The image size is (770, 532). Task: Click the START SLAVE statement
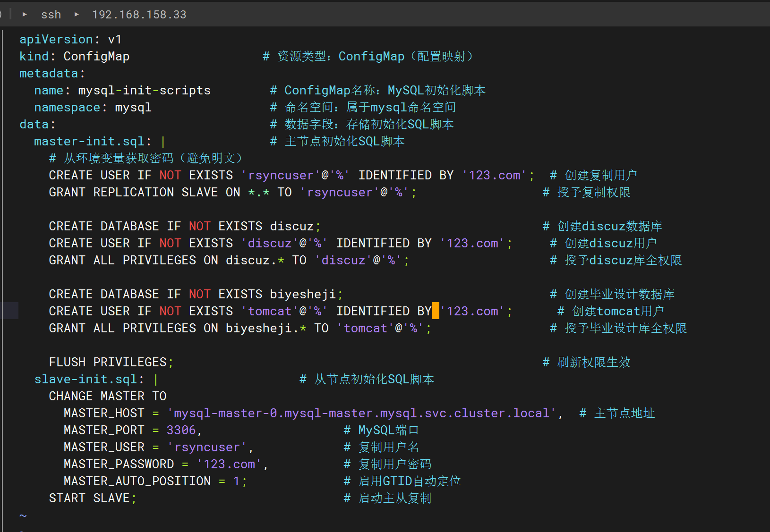(x=93, y=498)
